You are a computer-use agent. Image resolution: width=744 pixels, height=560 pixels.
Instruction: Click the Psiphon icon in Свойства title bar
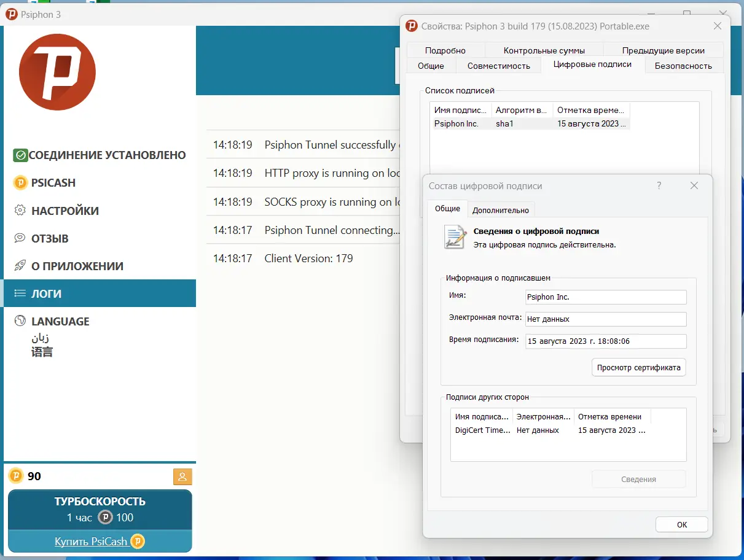[410, 26]
